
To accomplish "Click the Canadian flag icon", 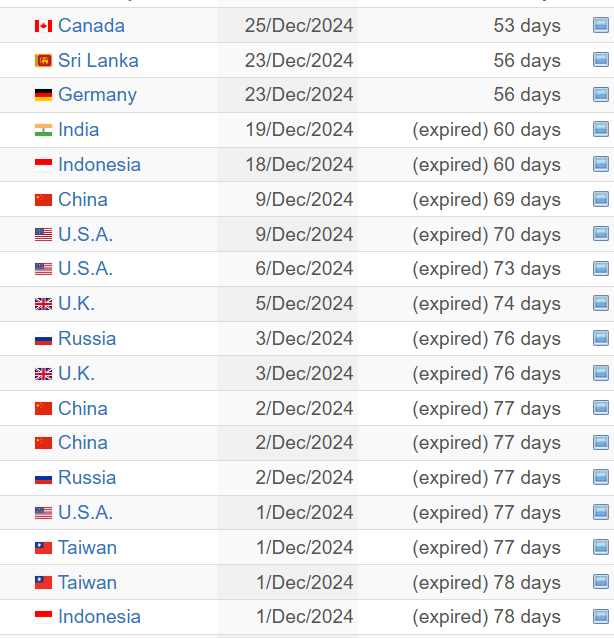I will 43,26.
